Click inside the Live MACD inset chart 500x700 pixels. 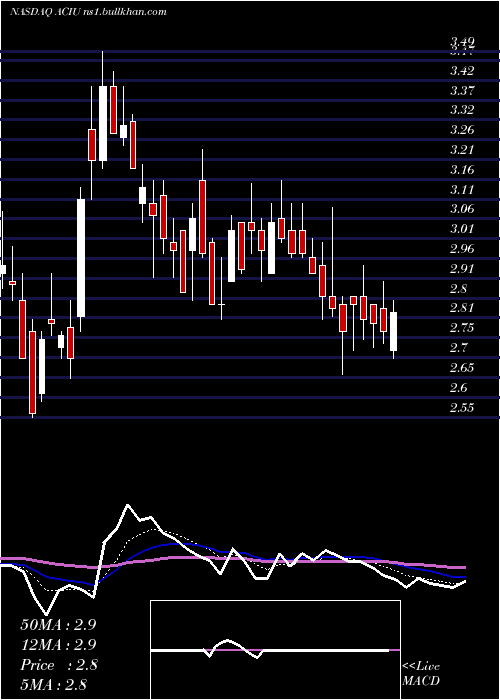pos(275,650)
